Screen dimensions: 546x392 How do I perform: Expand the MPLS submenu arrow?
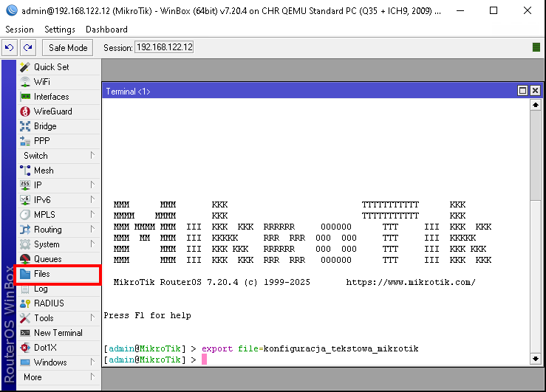tap(92, 214)
